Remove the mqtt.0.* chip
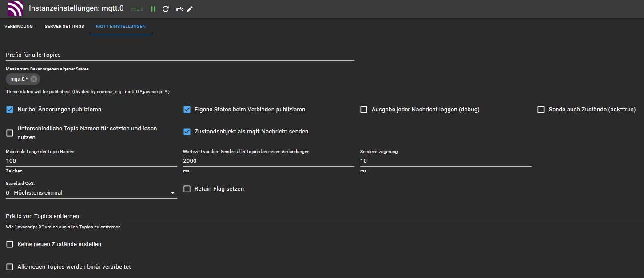 click(x=34, y=79)
